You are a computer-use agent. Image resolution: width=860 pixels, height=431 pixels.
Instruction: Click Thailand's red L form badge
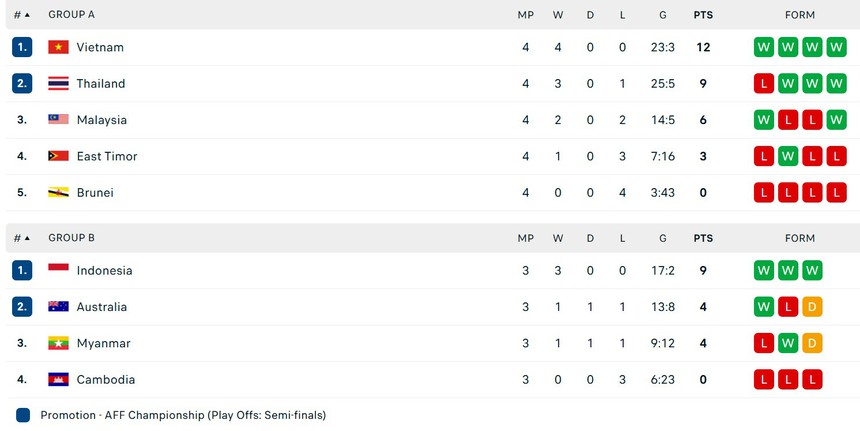[764, 84]
